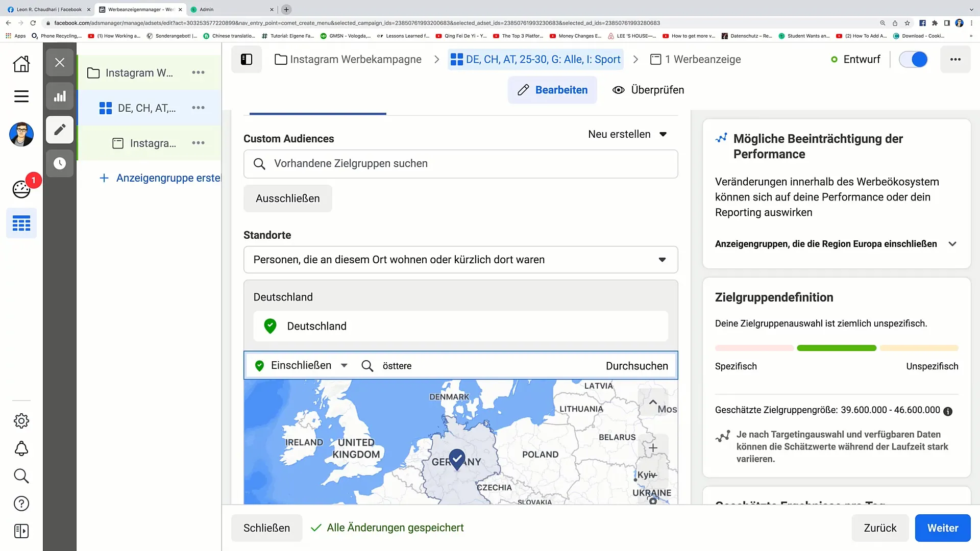Bookmark this page with the star icon
Image resolution: width=980 pixels, height=551 pixels.
point(907,23)
